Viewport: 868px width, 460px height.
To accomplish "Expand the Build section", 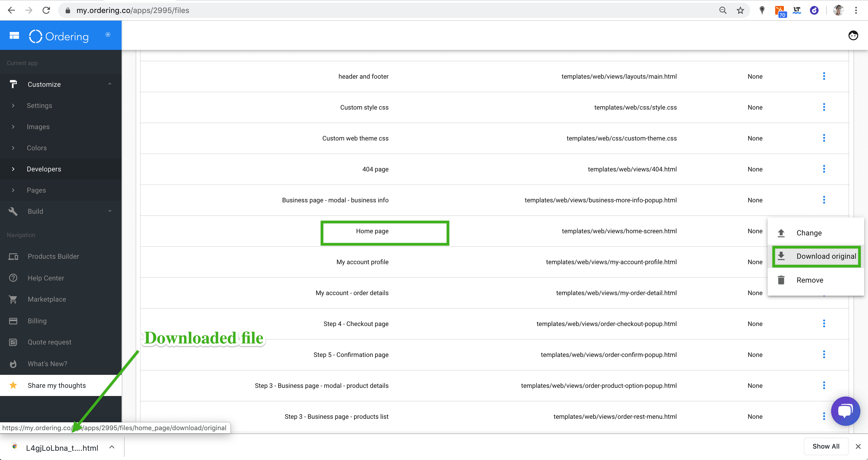I will tap(109, 211).
